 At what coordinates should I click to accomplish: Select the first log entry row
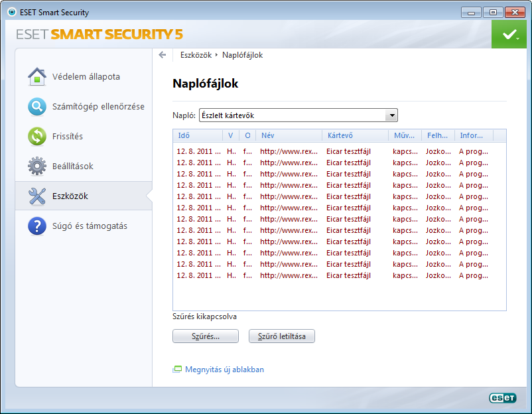coord(339,151)
